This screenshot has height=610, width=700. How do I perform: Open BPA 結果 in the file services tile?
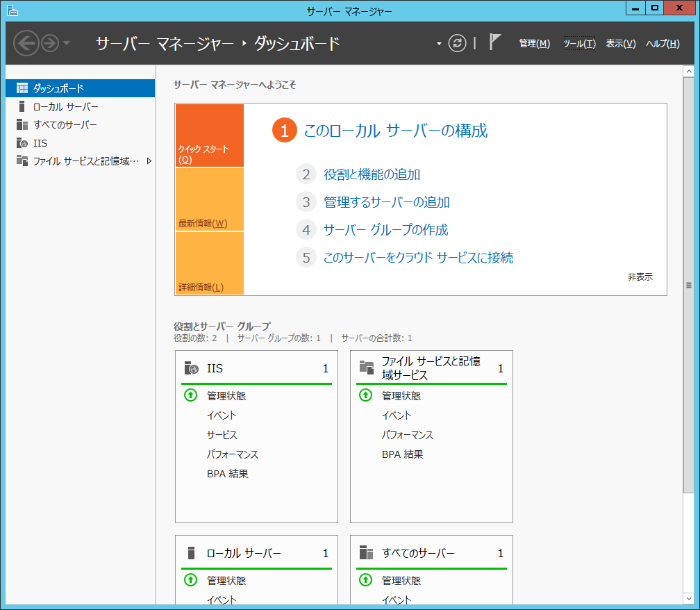pos(403,454)
